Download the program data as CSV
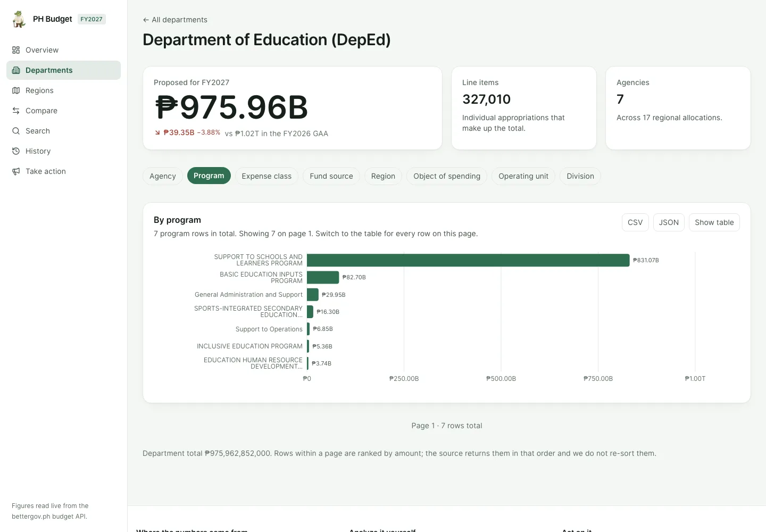 pyautogui.click(x=635, y=222)
